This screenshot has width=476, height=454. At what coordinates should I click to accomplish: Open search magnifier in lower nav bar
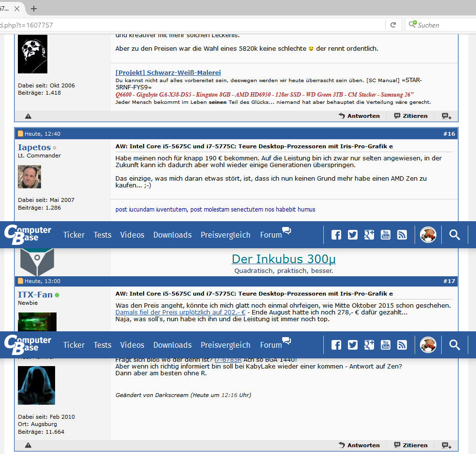[x=454, y=345]
